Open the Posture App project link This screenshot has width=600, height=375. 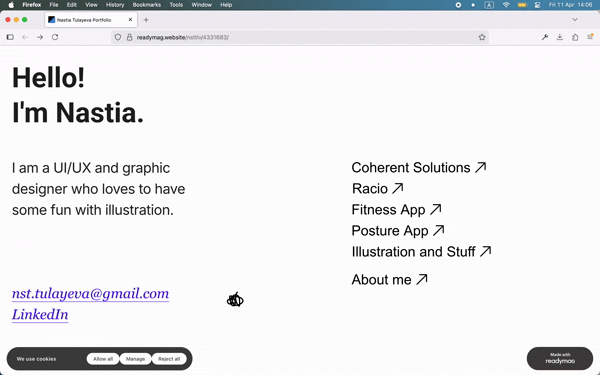coord(398,231)
